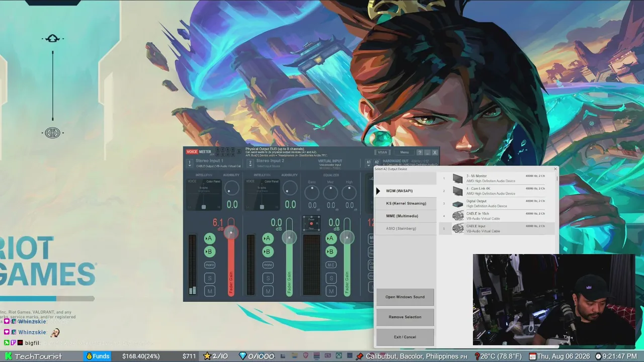Toggle A bus routing on Virtual Input
Viewport: 644px width, 362px height.
coord(331,238)
